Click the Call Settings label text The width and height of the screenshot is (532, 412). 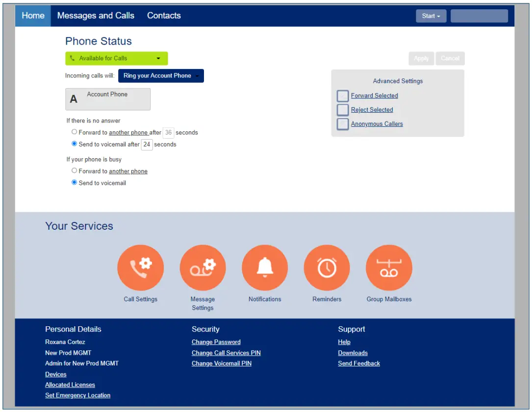coord(140,299)
